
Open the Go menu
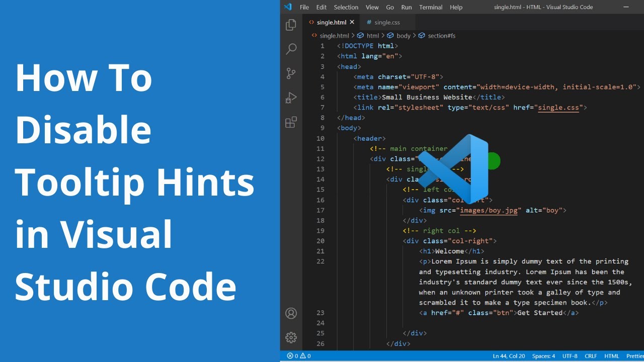(390, 7)
